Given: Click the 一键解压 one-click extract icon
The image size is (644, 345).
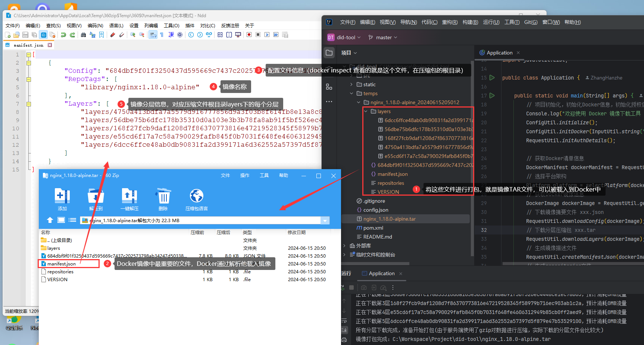Looking at the screenshot, I should 129,196.
